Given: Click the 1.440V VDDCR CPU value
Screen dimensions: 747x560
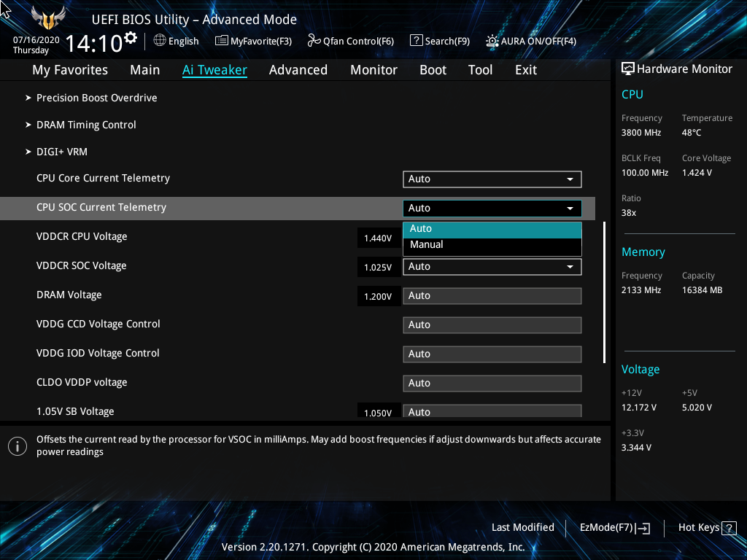Looking at the screenshot, I should [x=378, y=238].
